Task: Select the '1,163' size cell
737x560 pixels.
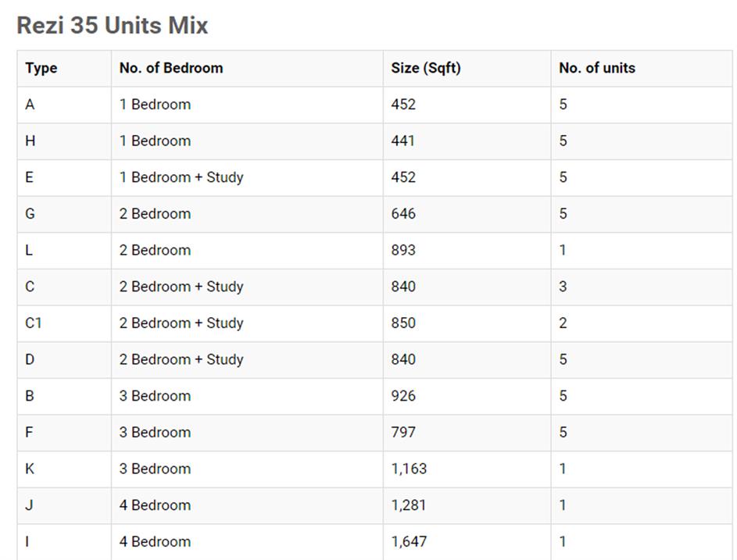Action: tap(409, 469)
